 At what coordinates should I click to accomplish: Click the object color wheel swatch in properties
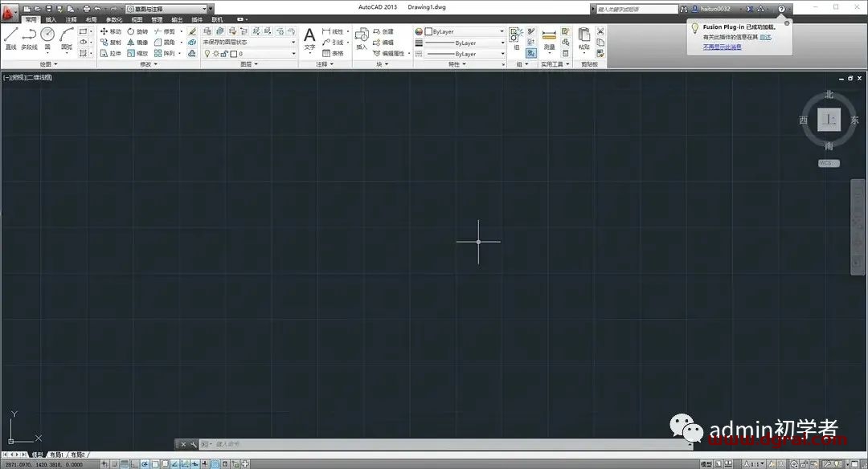click(419, 31)
